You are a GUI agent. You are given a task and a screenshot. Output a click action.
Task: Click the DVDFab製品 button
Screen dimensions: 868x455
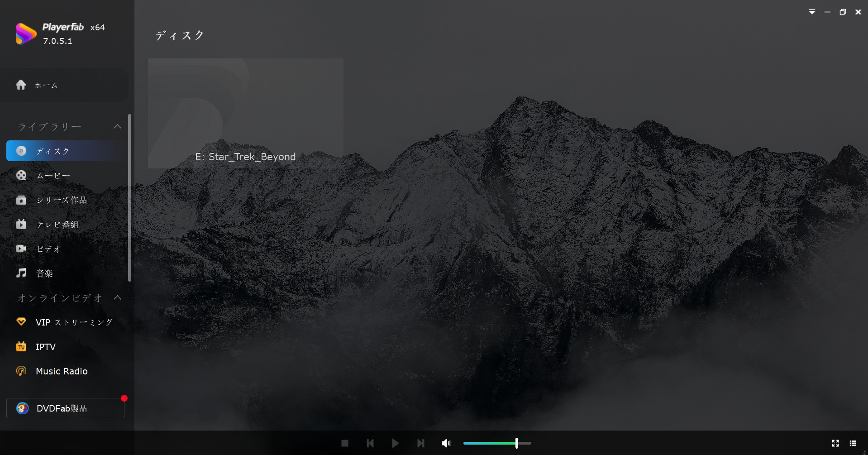tap(65, 408)
